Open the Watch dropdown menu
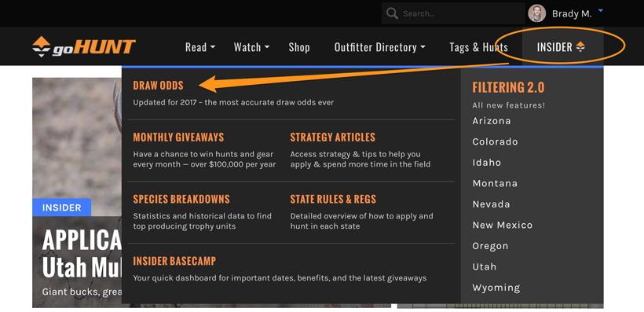644x312 pixels. point(251,47)
